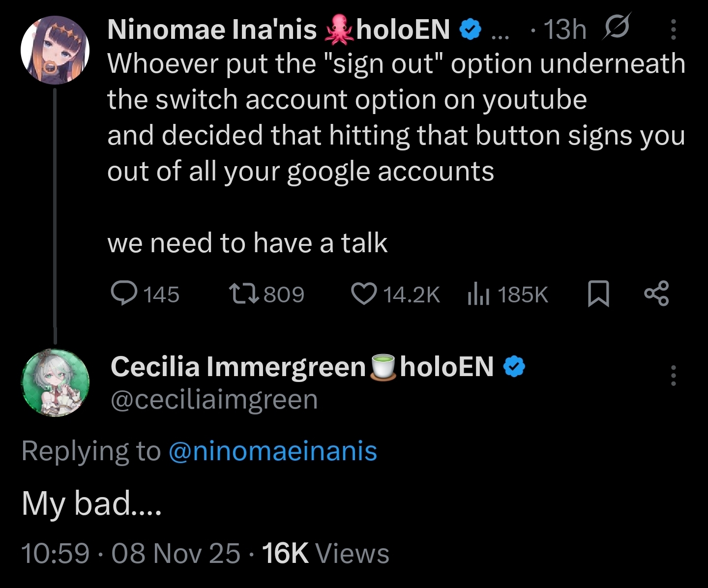Open Cecilia Immergreen's profile picture
Viewport: 708px width, 588px height.
pyautogui.click(x=56, y=383)
